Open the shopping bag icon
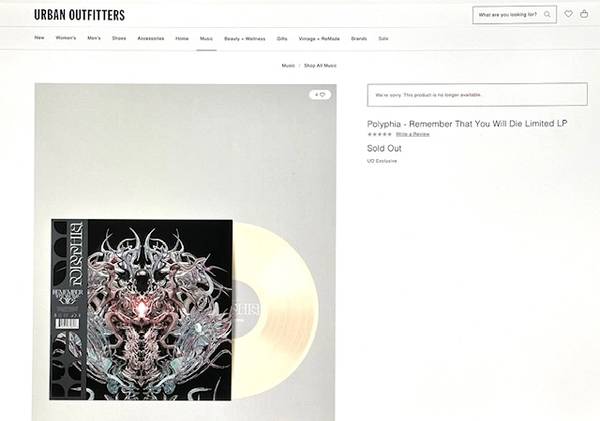Image resolution: width=600 pixels, height=421 pixels. tap(584, 14)
